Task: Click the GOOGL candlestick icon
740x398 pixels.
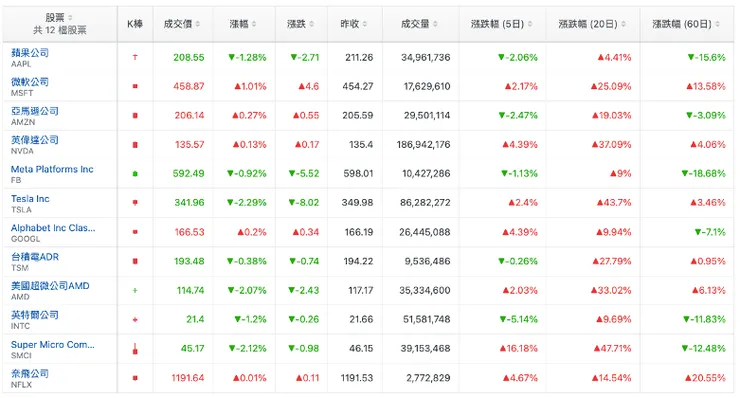Action: click(x=135, y=232)
